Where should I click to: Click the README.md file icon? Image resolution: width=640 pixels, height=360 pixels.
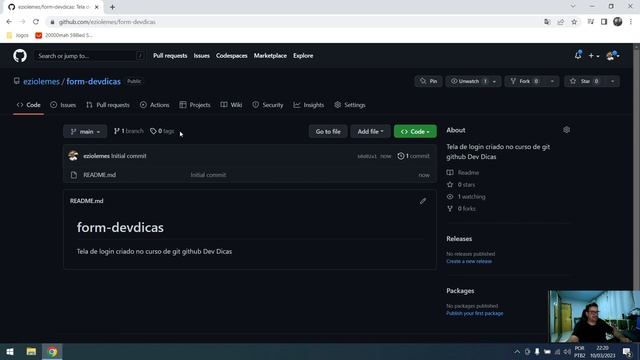(73, 175)
